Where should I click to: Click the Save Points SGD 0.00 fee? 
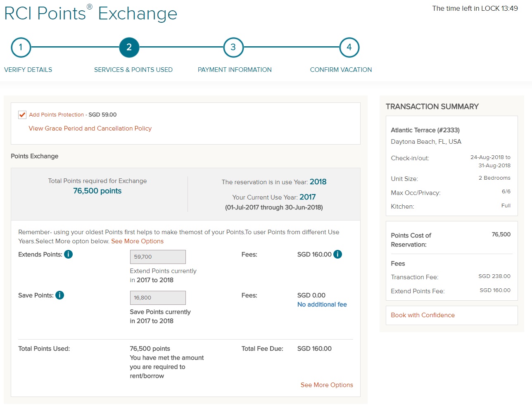point(311,295)
